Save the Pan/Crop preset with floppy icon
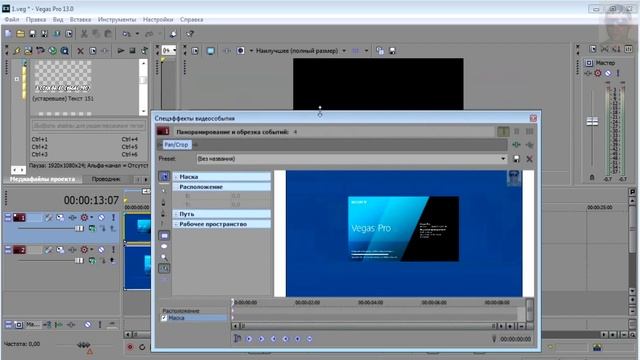The height and width of the screenshot is (360, 640). [516, 159]
